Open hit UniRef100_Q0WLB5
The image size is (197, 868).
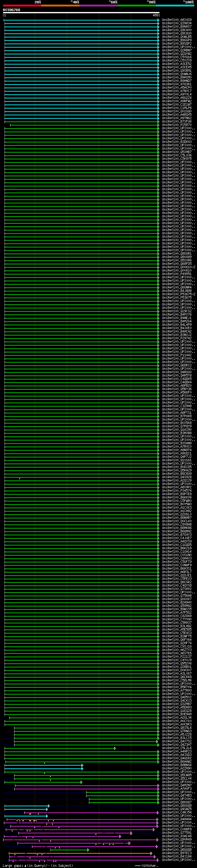pos(177,37)
